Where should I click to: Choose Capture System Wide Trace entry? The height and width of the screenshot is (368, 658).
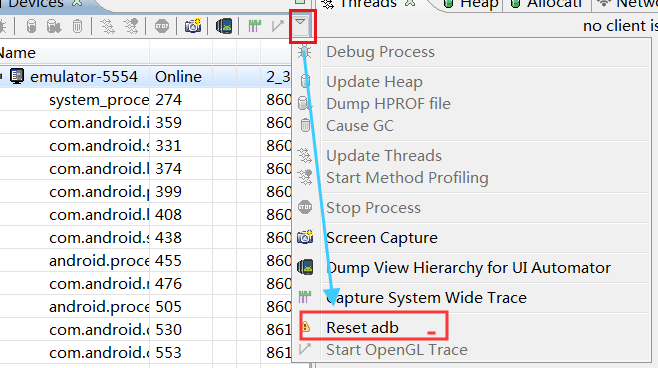(x=471, y=298)
